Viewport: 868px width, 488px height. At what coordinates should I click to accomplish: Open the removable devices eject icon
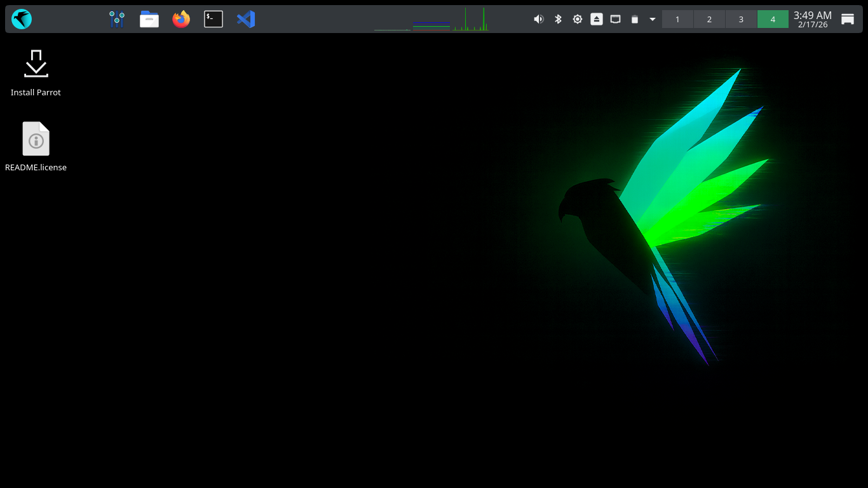coord(596,19)
